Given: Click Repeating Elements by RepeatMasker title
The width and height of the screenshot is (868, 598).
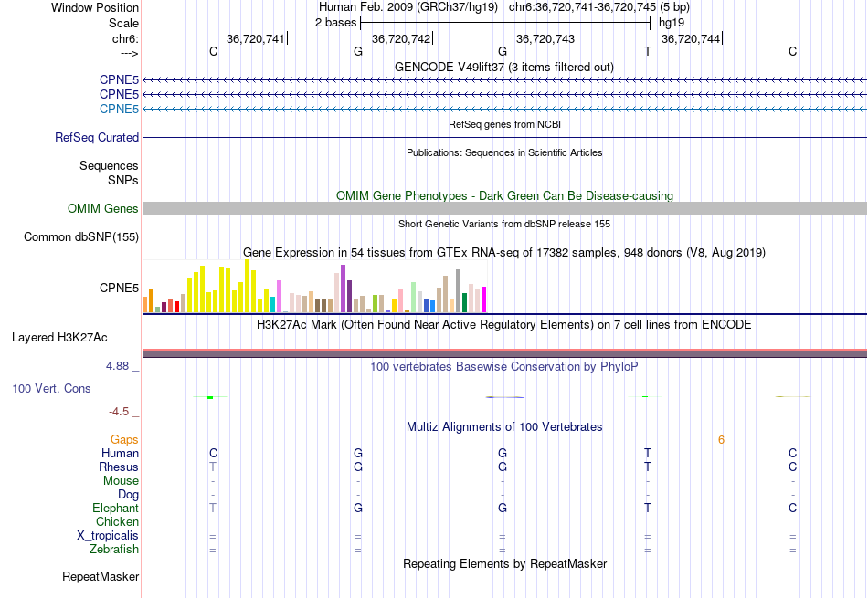Looking at the screenshot, I should click(504, 563).
